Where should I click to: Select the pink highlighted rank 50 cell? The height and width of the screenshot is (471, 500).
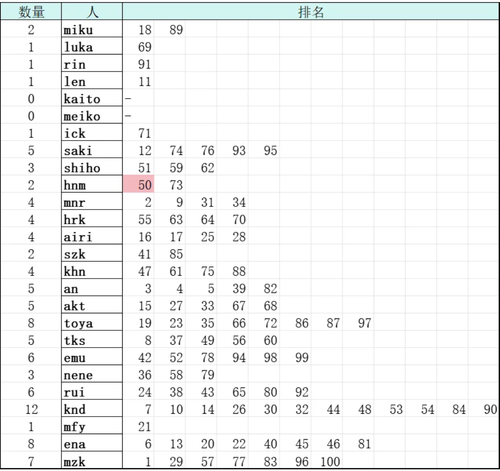point(138,185)
